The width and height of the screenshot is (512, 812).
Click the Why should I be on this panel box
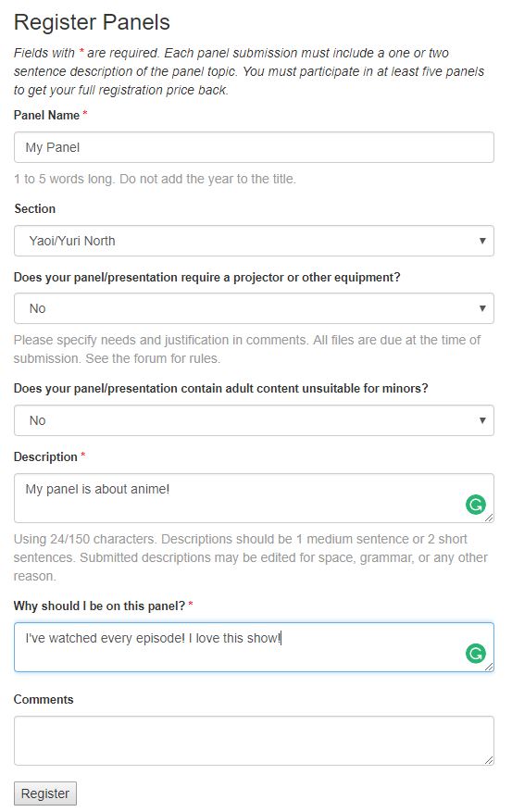pos(254,647)
